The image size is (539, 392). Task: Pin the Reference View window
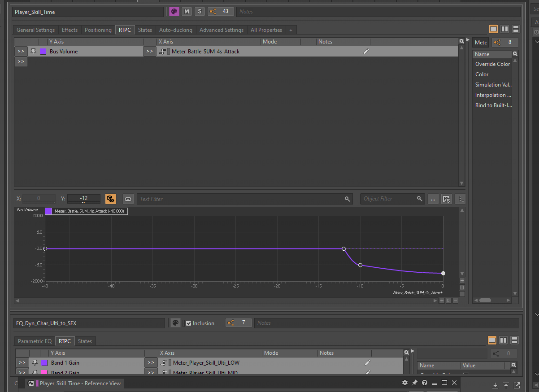pos(415,383)
